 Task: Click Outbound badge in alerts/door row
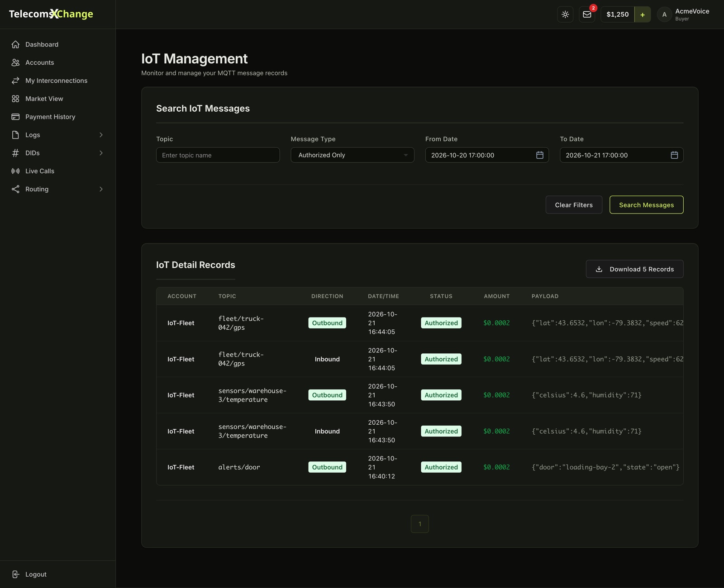click(x=327, y=467)
